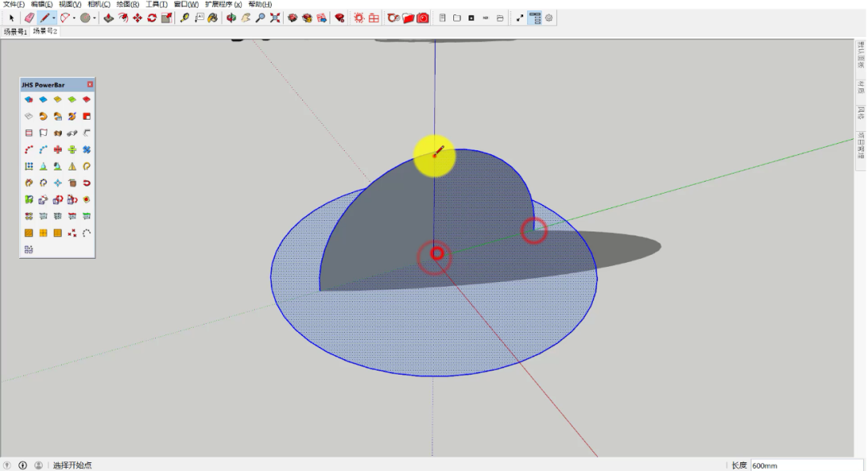Open the 工具(T) menu
Image resolution: width=868 pixels, height=471 pixels.
click(157, 5)
